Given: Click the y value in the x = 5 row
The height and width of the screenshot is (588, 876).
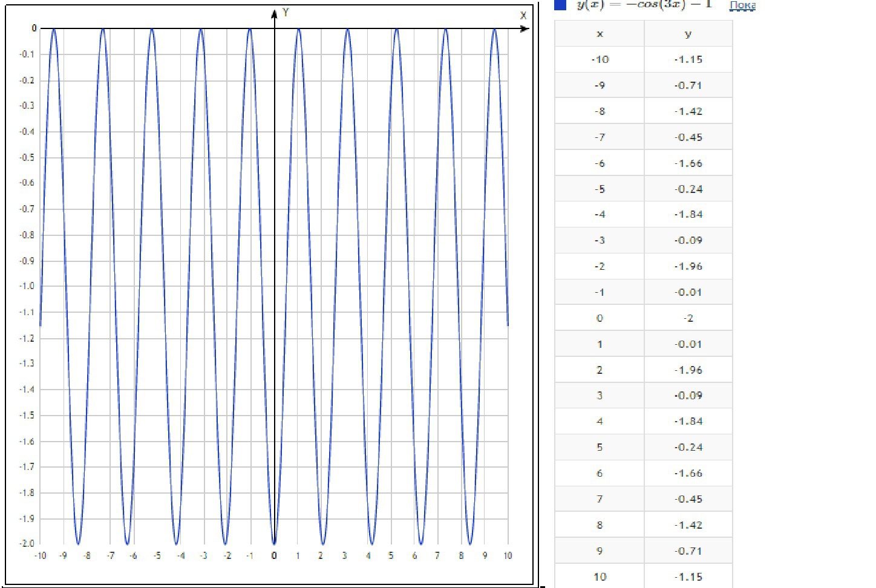Looking at the screenshot, I should click(688, 448).
